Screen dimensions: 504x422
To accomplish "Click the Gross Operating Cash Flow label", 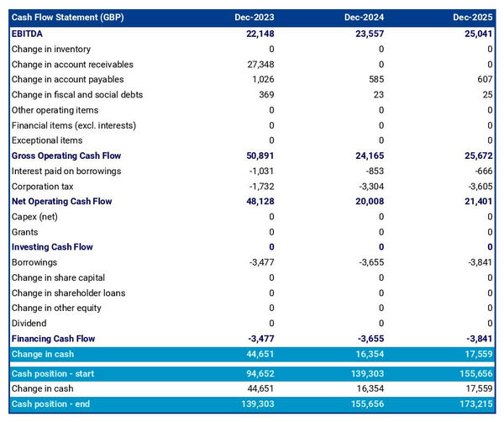I will (x=66, y=156).
